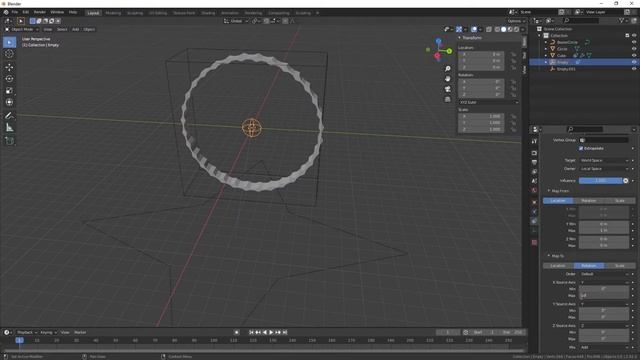Toggle the Extrapolate checkbox
The height and width of the screenshot is (360, 640).
(581, 149)
